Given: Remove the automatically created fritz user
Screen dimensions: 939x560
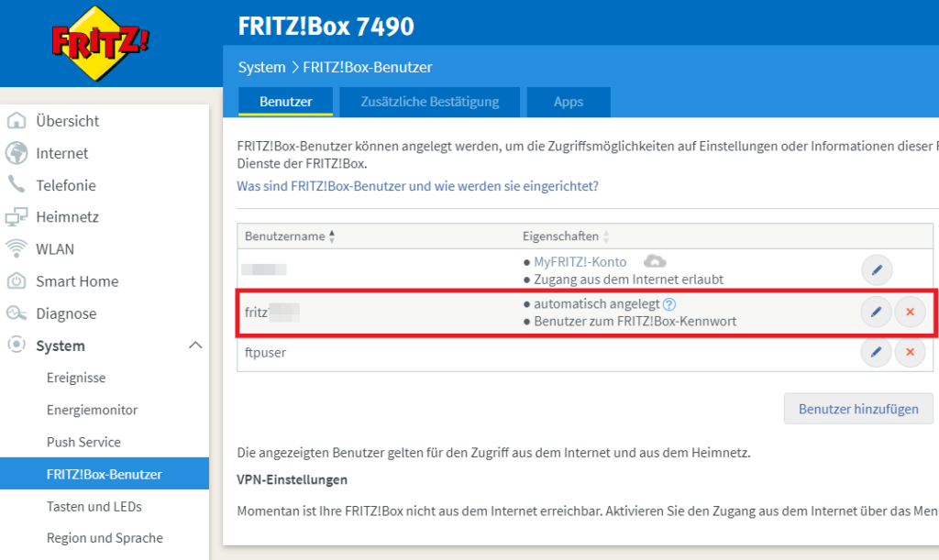Looking at the screenshot, I should 910,313.
